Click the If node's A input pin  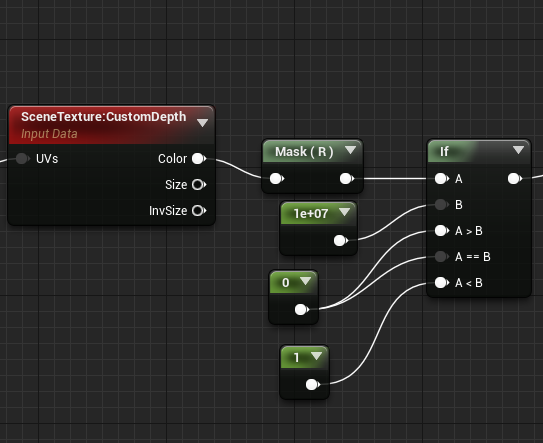click(x=441, y=179)
